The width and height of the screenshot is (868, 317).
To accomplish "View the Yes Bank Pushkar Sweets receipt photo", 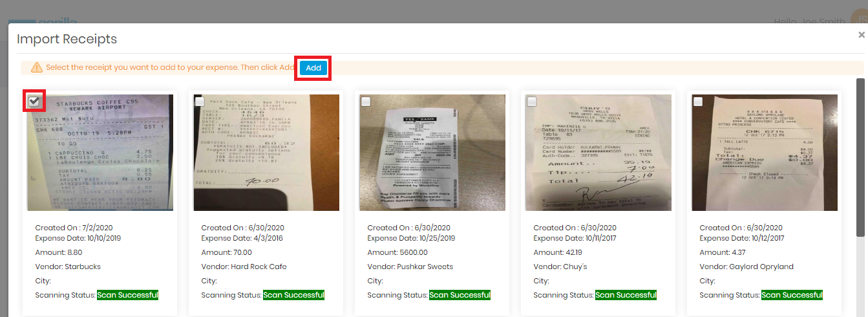I will (432, 153).
